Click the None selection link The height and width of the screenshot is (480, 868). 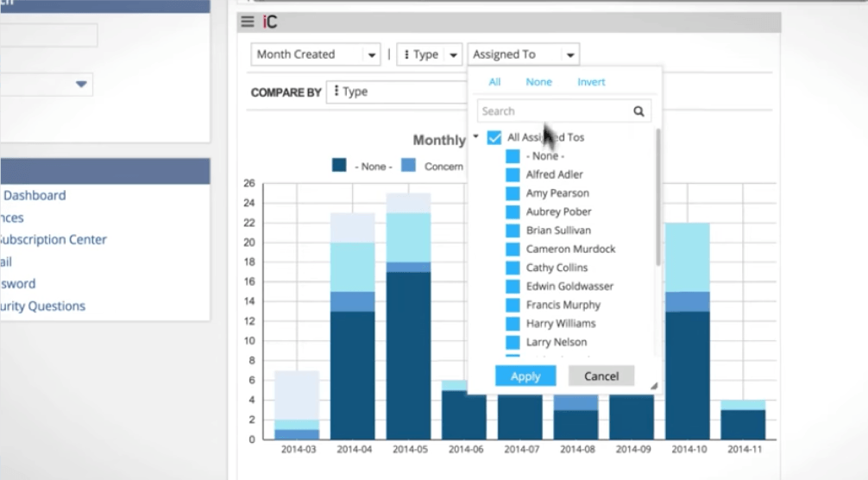(x=538, y=82)
